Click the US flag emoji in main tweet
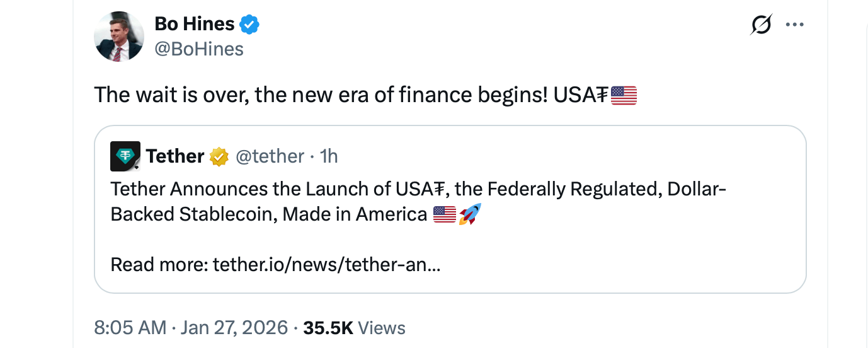 point(624,96)
